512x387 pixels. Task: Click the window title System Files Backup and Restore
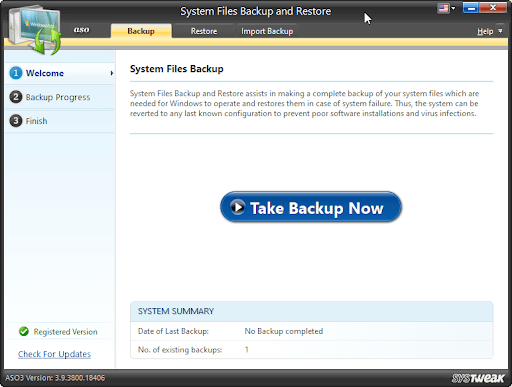click(x=256, y=11)
